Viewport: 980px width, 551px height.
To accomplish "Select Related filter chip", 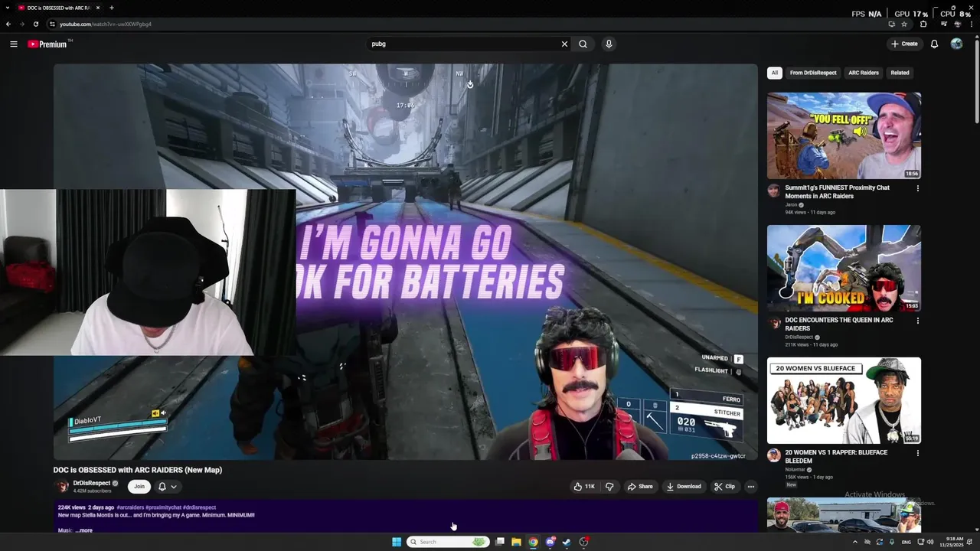I will pyautogui.click(x=900, y=73).
